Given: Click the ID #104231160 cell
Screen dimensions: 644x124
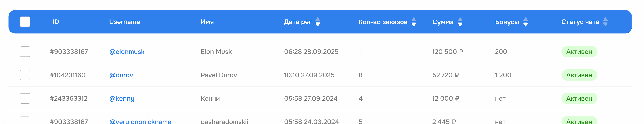Looking at the screenshot, I should coord(67,75).
